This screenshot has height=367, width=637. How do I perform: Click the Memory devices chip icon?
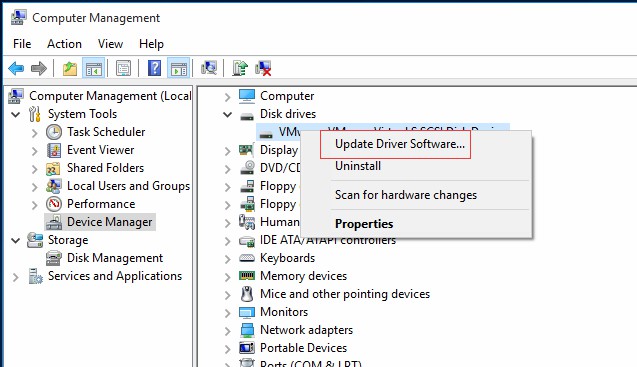(x=247, y=276)
